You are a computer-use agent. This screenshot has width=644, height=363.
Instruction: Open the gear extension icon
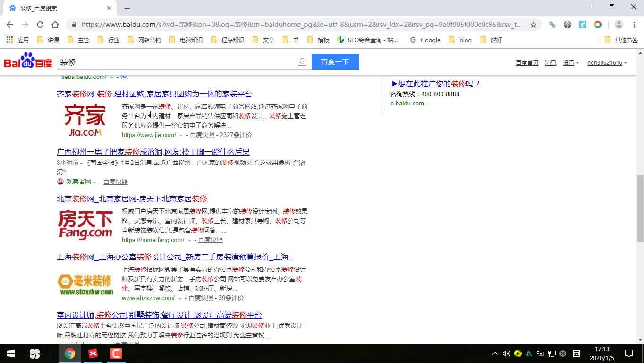(568, 25)
